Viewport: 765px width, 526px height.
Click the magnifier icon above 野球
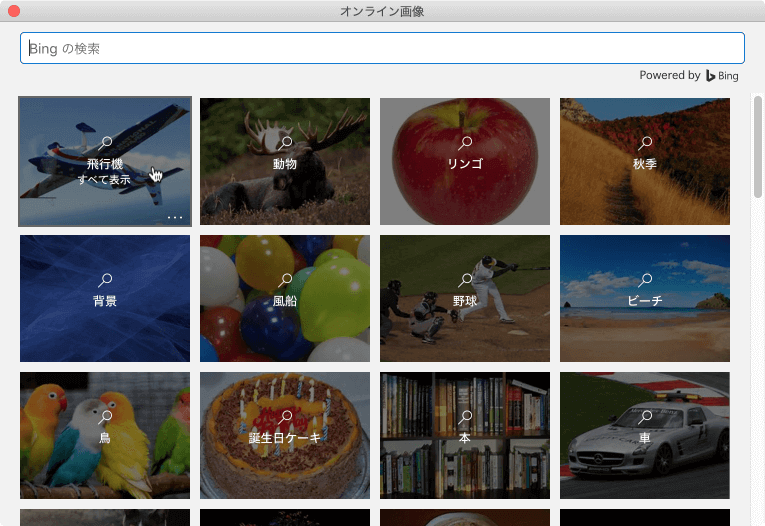(465, 280)
